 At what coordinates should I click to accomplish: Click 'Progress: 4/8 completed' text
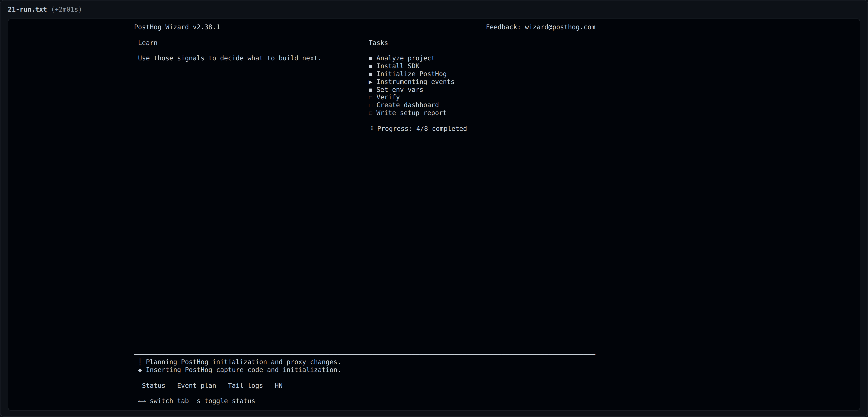[422, 128]
